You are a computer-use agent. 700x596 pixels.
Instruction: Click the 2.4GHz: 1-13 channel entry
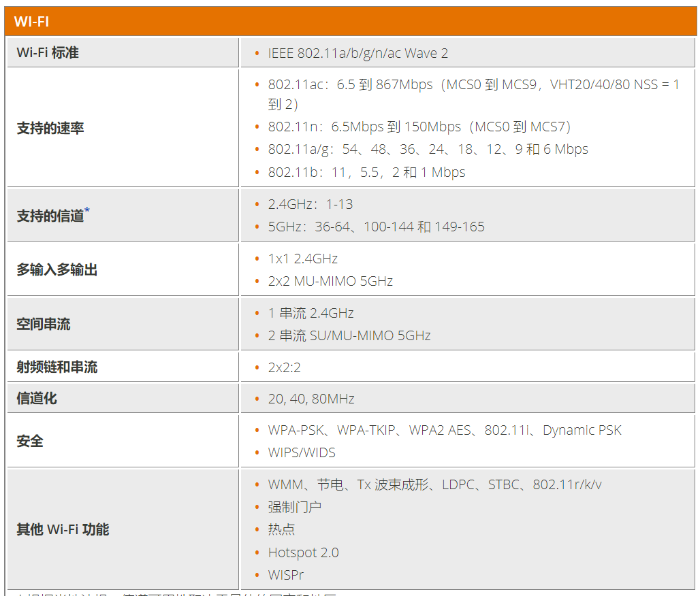click(310, 205)
